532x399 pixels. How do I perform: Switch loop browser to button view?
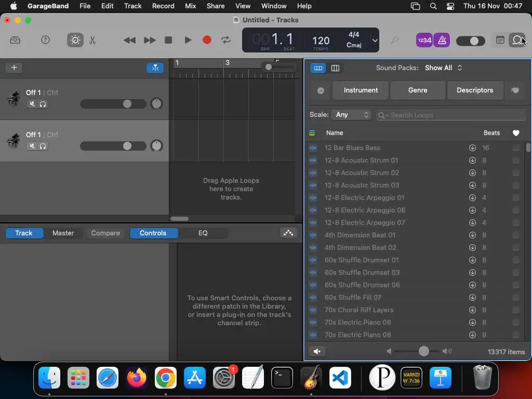pos(318,68)
